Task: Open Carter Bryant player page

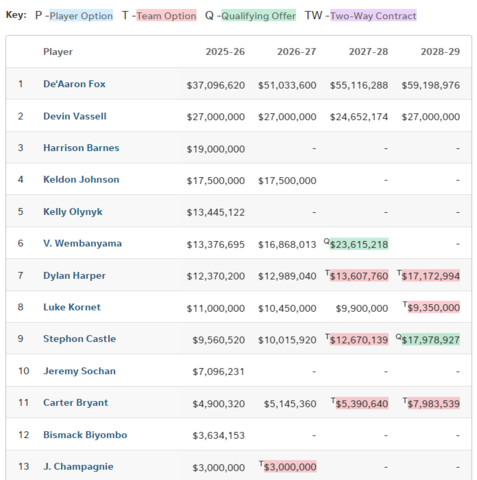Action: click(76, 403)
